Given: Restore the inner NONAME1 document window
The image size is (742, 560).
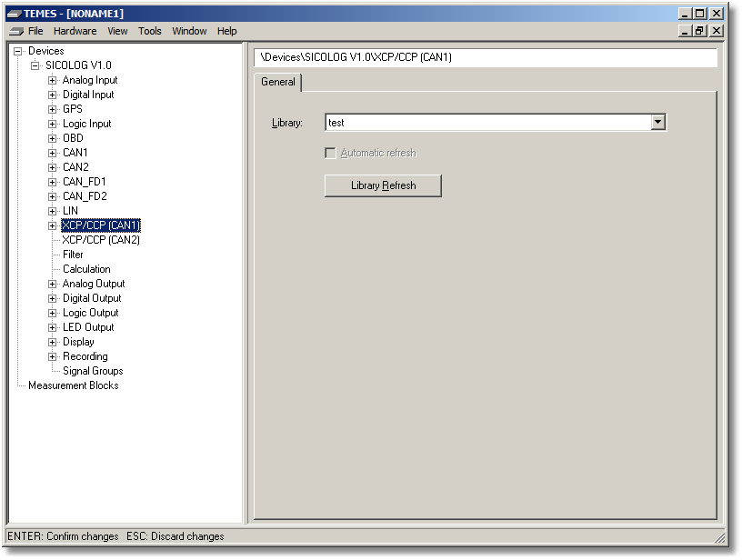Looking at the screenshot, I should [x=699, y=31].
